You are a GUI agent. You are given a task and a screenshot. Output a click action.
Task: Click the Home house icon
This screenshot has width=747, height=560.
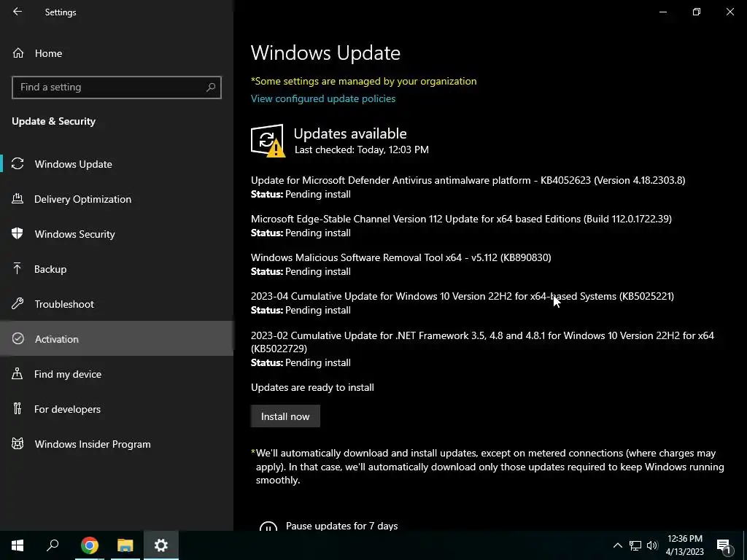[x=18, y=52]
